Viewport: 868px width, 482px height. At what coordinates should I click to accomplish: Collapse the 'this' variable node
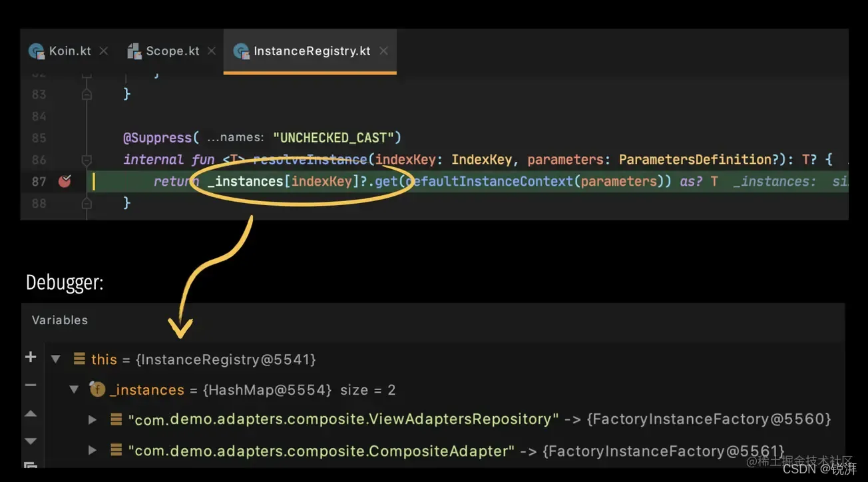click(x=56, y=360)
